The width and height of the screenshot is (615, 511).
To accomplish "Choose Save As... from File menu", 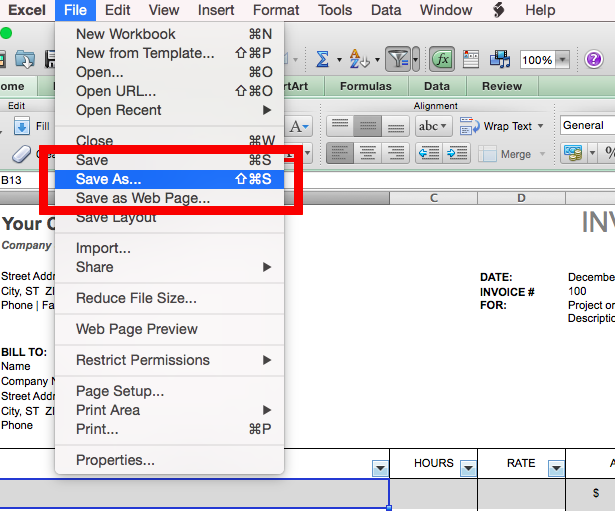I will [x=169, y=179].
